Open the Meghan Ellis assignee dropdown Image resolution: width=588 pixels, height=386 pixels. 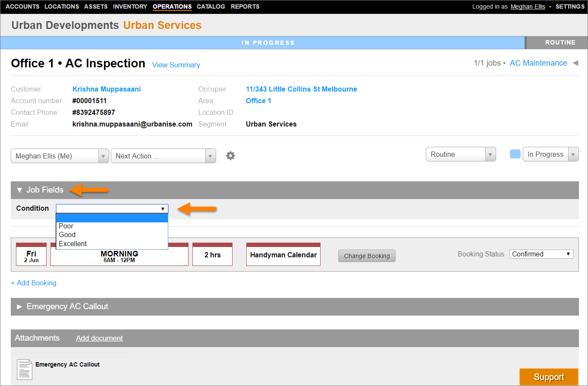60,156
